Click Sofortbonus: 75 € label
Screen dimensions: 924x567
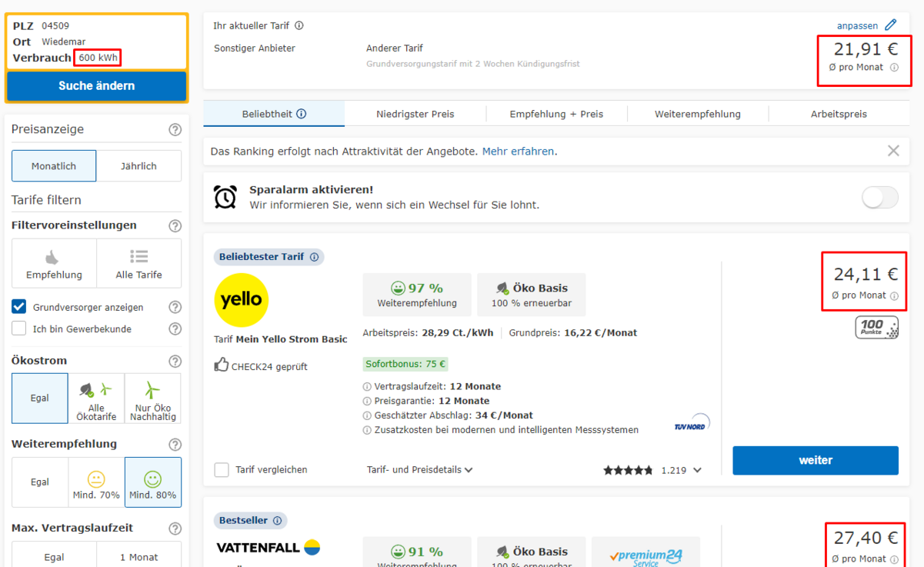click(x=406, y=365)
